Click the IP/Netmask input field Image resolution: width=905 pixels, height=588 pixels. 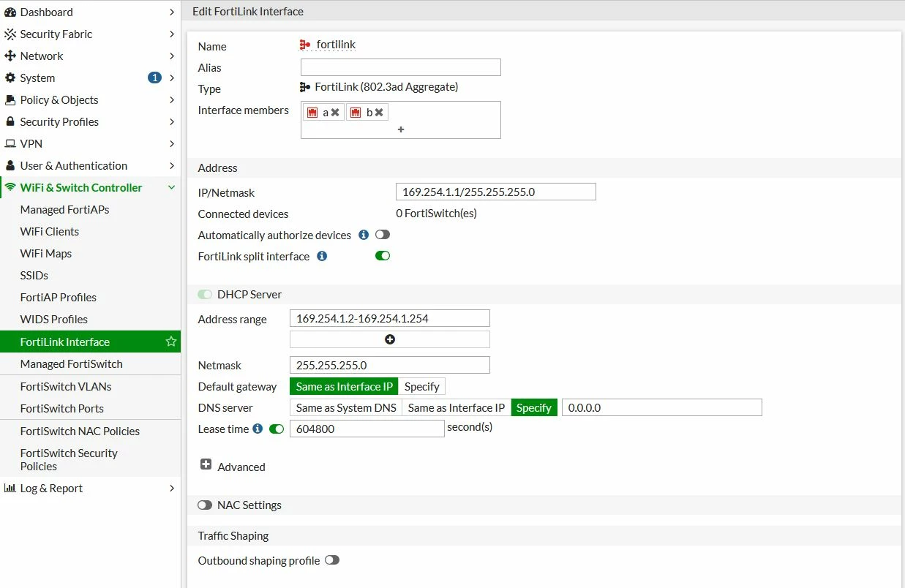496,192
